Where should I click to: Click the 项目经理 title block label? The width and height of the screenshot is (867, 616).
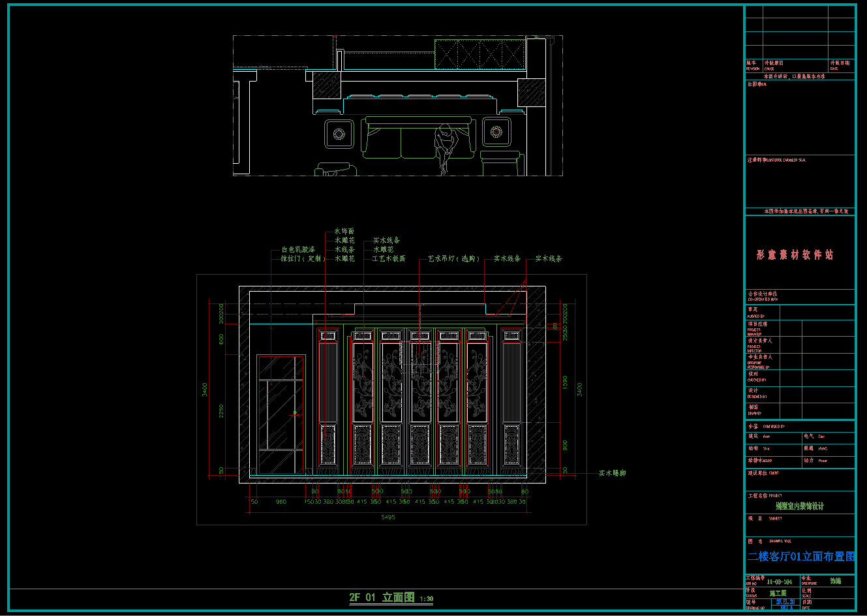757,324
